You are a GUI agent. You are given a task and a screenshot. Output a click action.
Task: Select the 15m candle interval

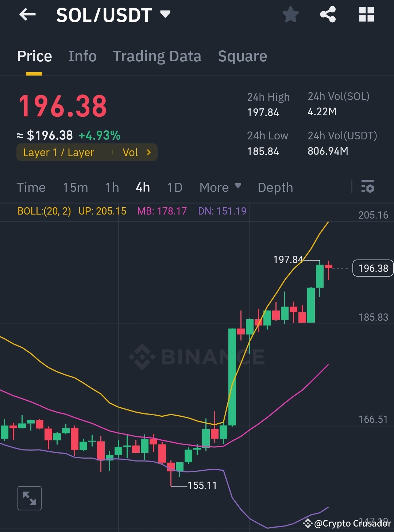click(75, 187)
